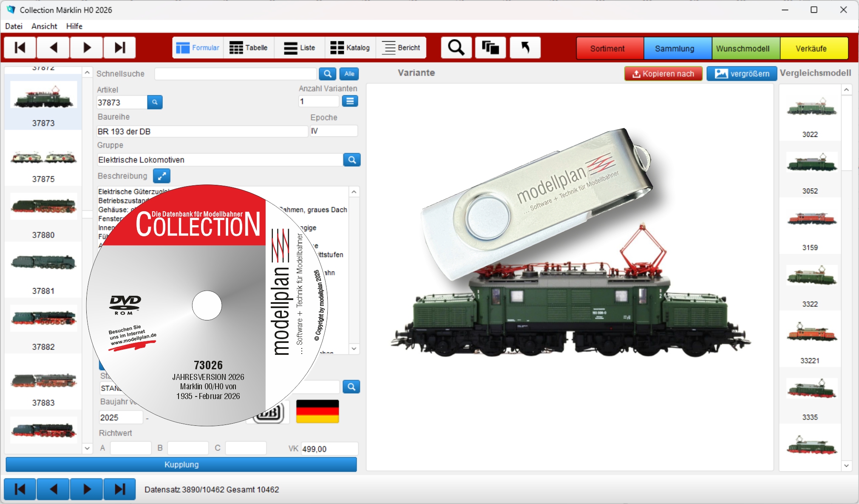Click Kopieren nach button

click(663, 74)
